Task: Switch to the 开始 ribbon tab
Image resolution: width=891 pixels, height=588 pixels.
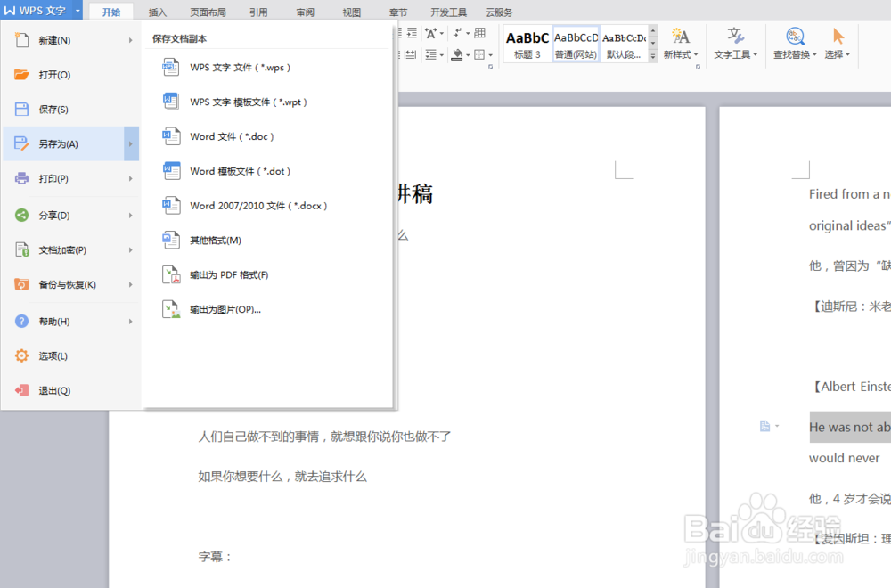Action: [x=110, y=12]
